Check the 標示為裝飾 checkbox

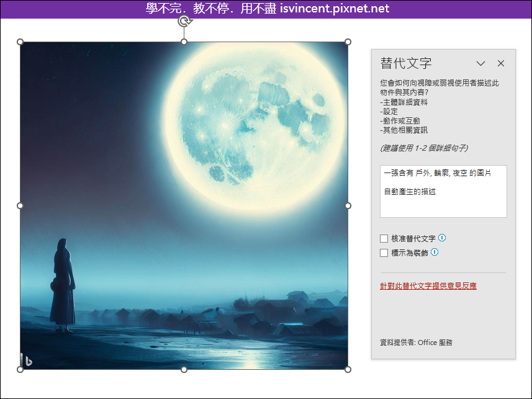[384, 253]
